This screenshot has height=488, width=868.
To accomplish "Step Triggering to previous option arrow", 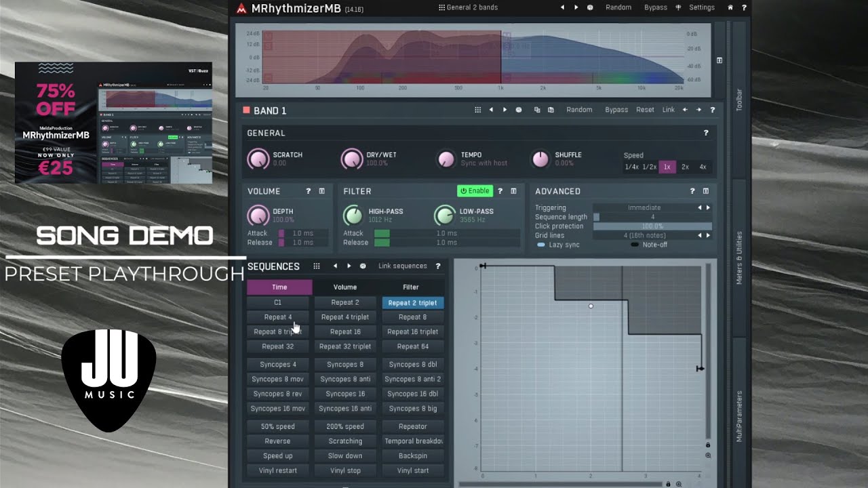I will [700, 208].
